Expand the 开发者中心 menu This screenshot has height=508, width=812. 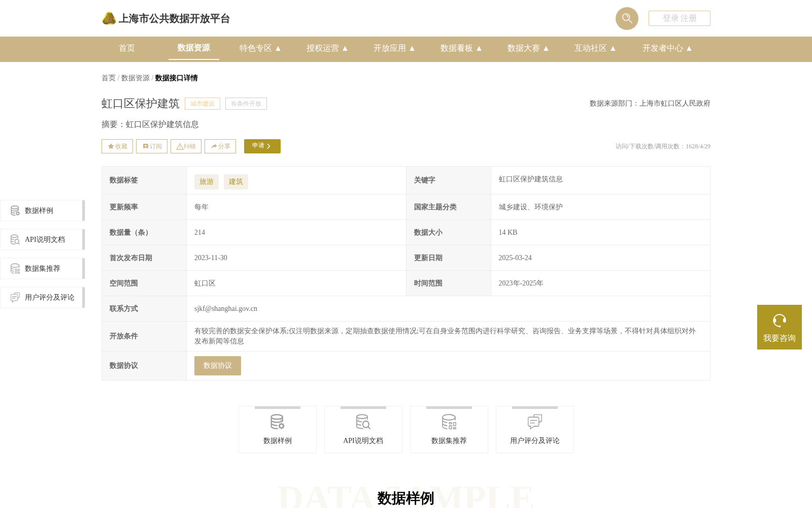coord(667,48)
